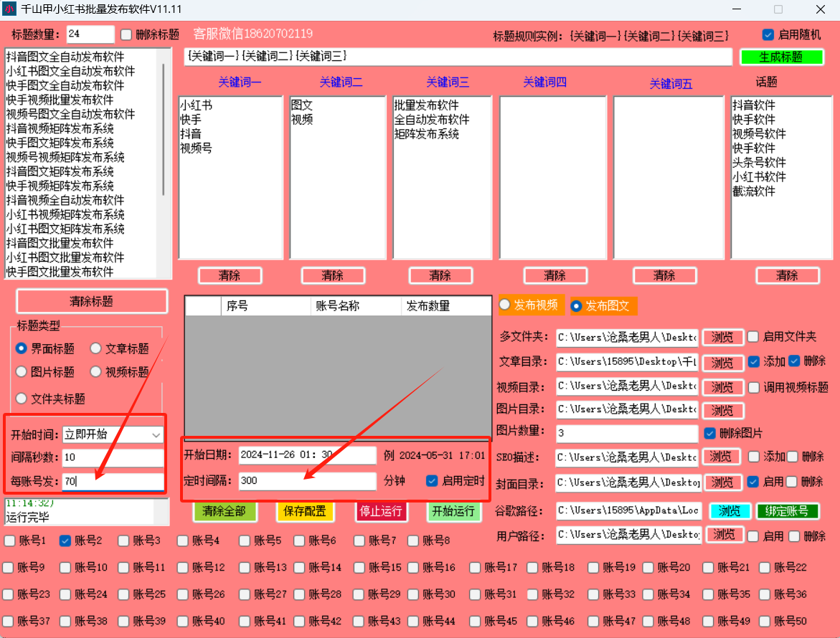
Task: Click the 账号名称 column header
Action: (356, 305)
